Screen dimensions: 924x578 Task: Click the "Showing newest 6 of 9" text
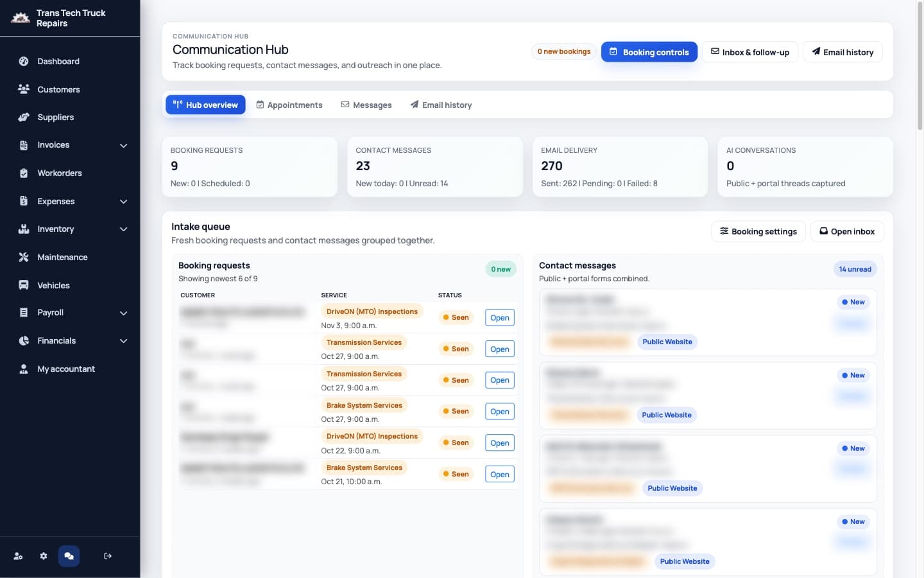[x=218, y=279]
